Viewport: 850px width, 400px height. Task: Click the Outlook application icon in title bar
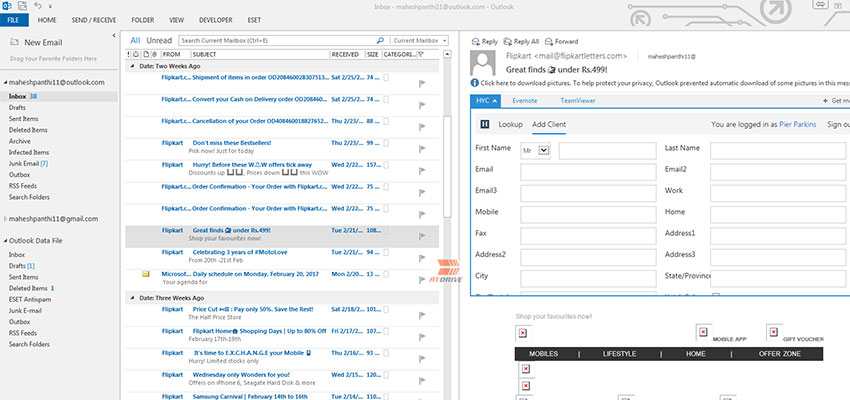point(7,6)
